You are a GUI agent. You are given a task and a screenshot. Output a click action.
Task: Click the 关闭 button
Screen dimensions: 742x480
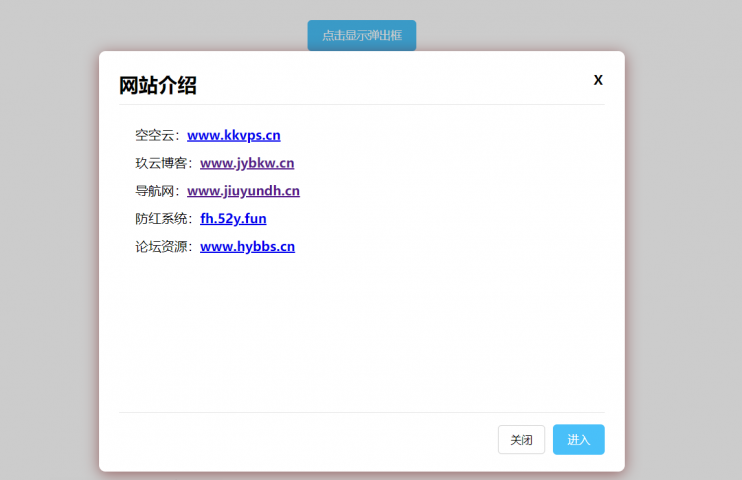pyautogui.click(x=521, y=440)
